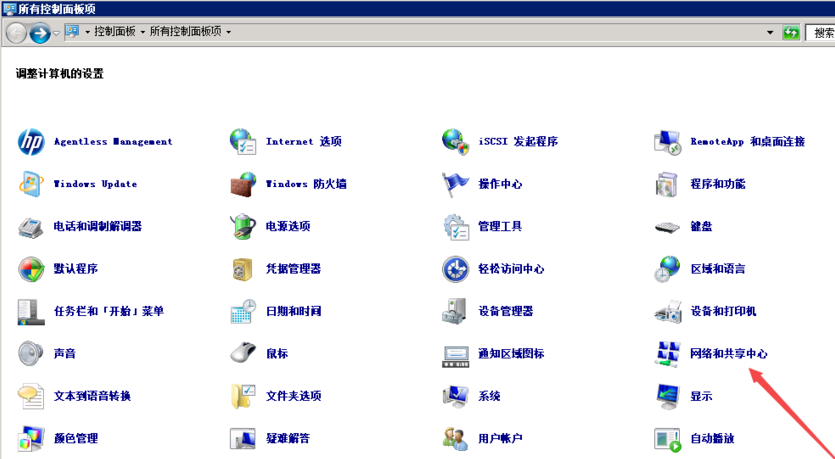Open the 声音 speaker icon

point(31,354)
